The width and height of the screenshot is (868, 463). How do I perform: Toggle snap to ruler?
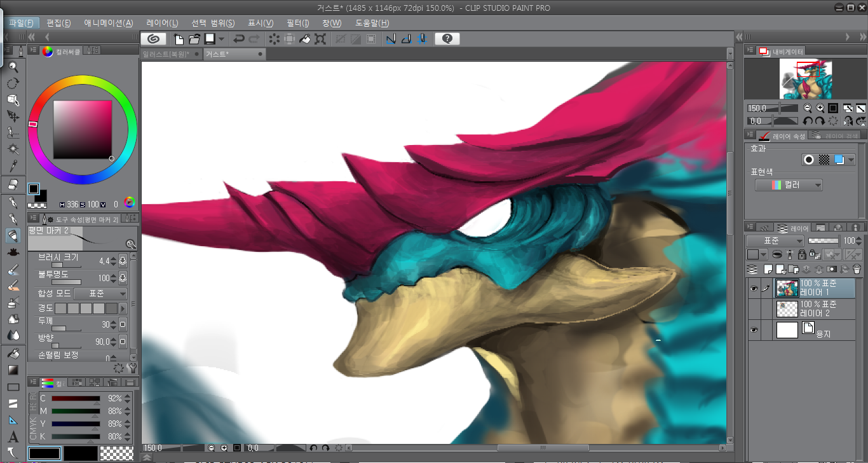click(x=391, y=39)
